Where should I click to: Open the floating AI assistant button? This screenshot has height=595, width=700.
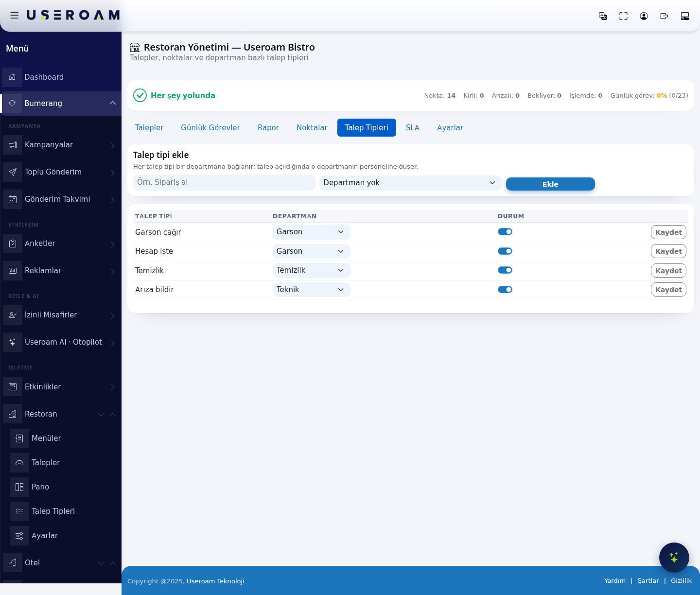(674, 558)
